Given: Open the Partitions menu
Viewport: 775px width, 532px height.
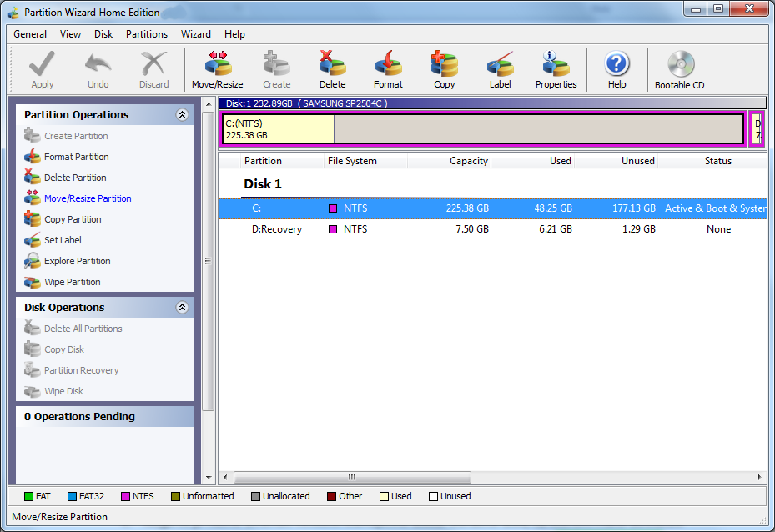Looking at the screenshot, I should pos(147,34).
